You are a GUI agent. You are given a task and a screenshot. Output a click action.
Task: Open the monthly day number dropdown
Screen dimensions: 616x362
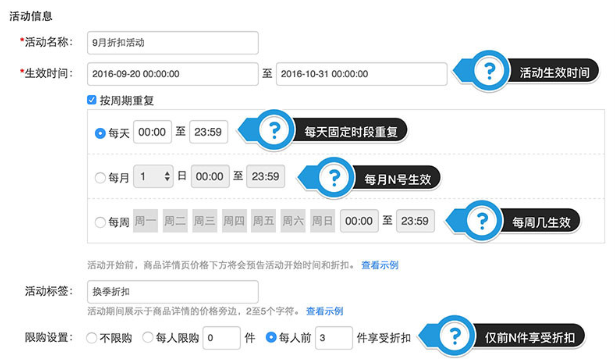153,176
